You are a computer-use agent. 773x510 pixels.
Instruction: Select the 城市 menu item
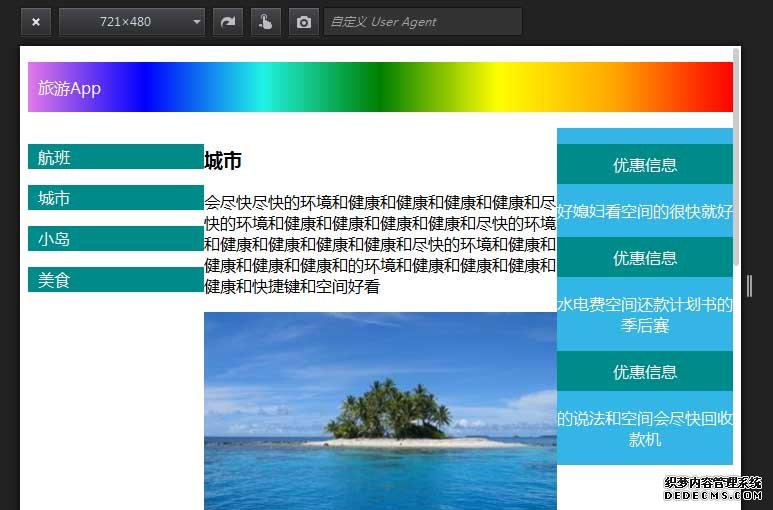tap(116, 198)
